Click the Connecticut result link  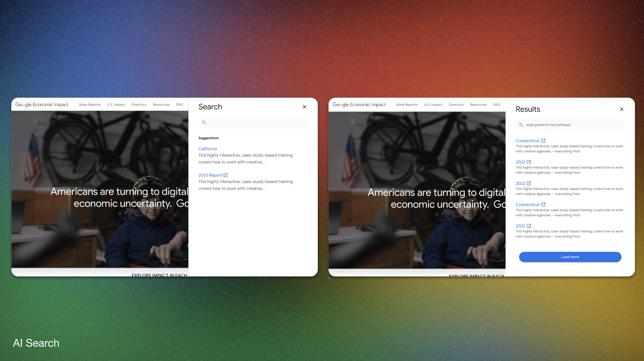click(528, 140)
